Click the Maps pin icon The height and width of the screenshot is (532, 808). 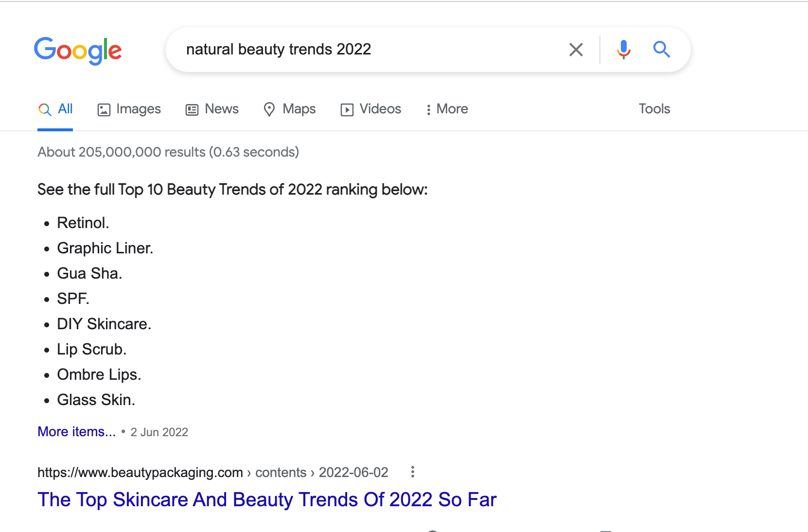pyautogui.click(x=270, y=109)
